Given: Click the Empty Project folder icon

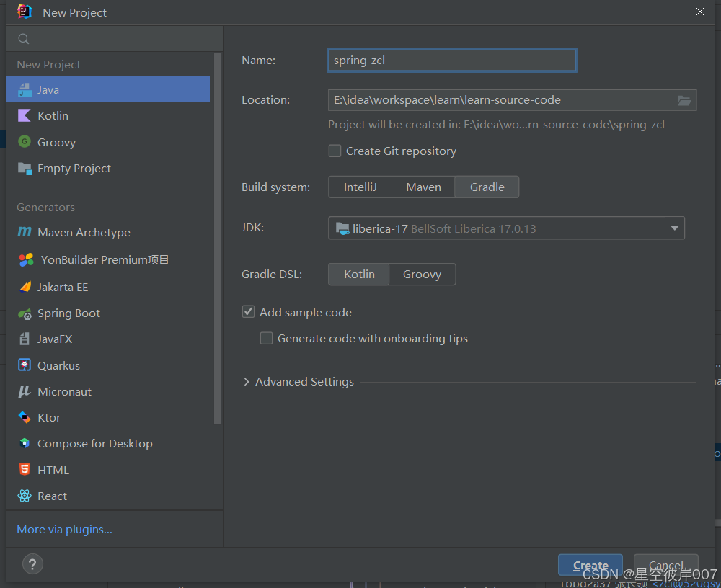Looking at the screenshot, I should tap(25, 169).
